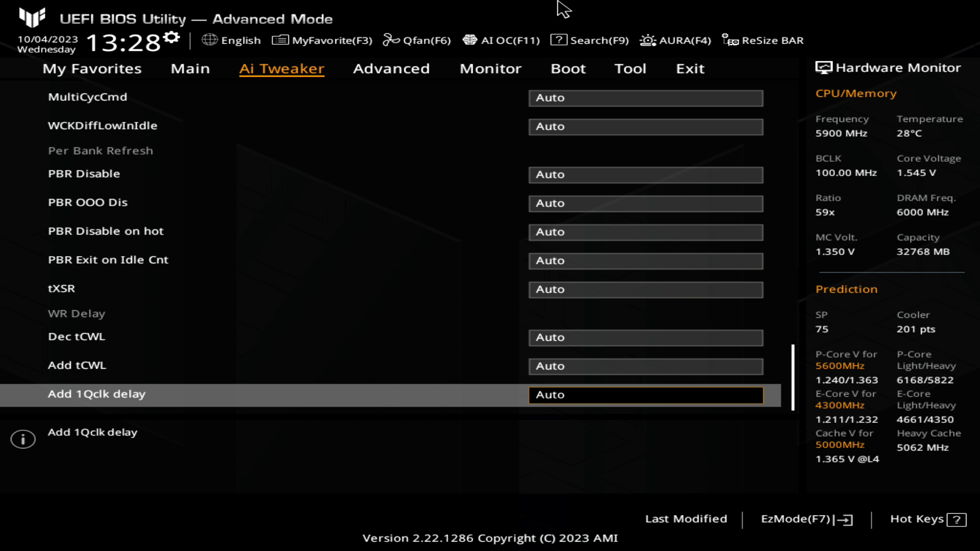Screen dimensions: 980x551
Task: Open PBR Disable on hot dropdown
Action: click(646, 232)
